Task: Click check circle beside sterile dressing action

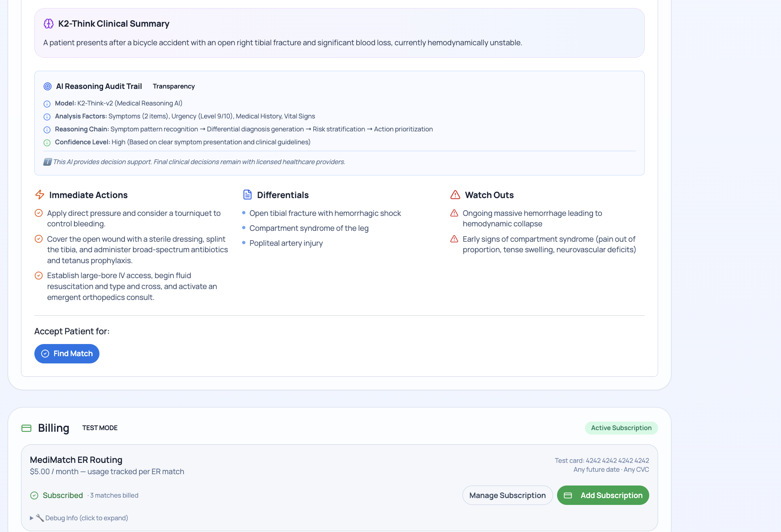Action: click(x=39, y=239)
